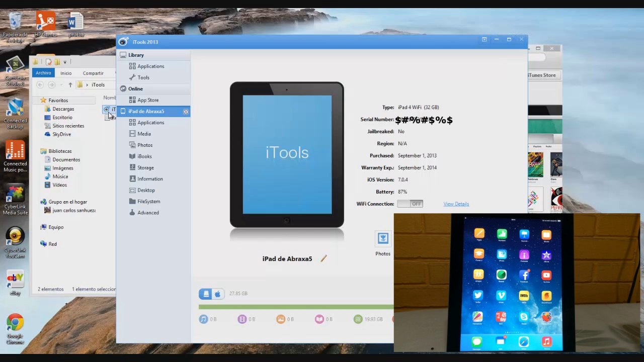The height and width of the screenshot is (362, 644).
Task: Click the apps storage icon showing 19.93 GB
Action: pos(358,319)
